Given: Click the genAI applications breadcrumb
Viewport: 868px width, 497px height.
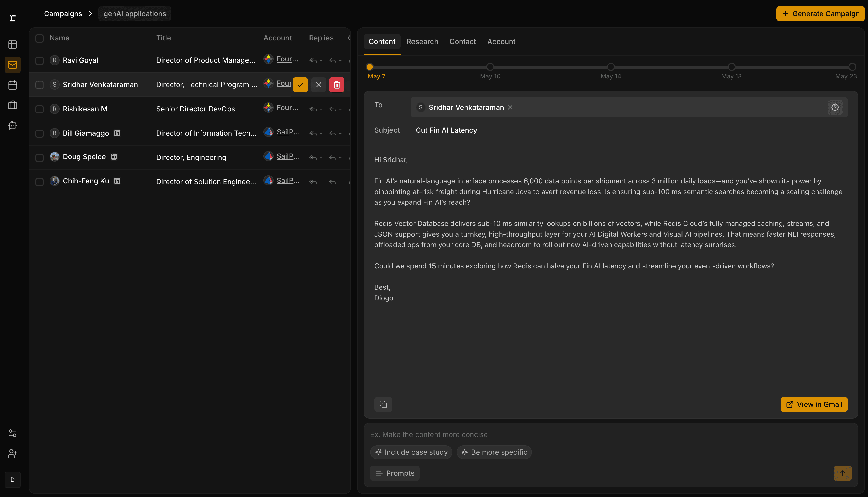Looking at the screenshot, I should coord(134,14).
